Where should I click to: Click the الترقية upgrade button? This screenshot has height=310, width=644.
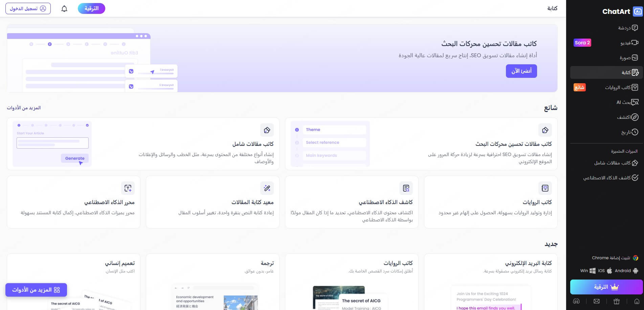[x=91, y=8]
